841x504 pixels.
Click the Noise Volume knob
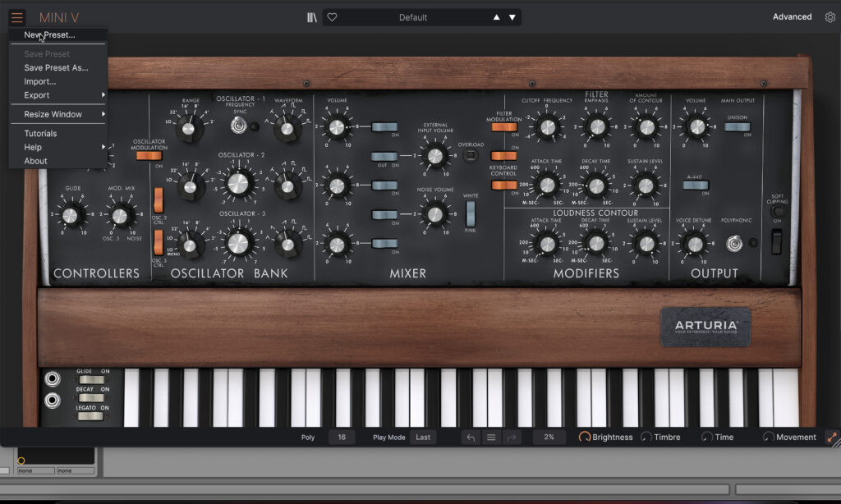[x=435, y=214]
